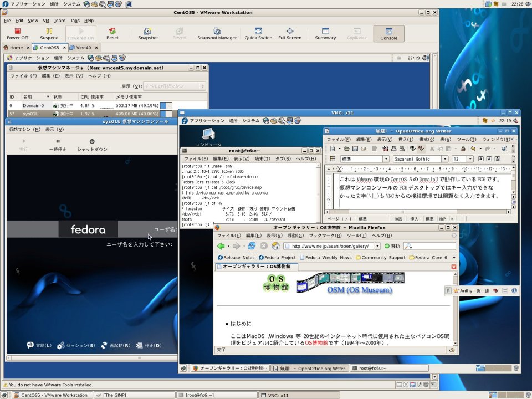This screenshot has width=532, height=399.
Task: Click the red OS博物館 link in the page
Action: [316, 342]
